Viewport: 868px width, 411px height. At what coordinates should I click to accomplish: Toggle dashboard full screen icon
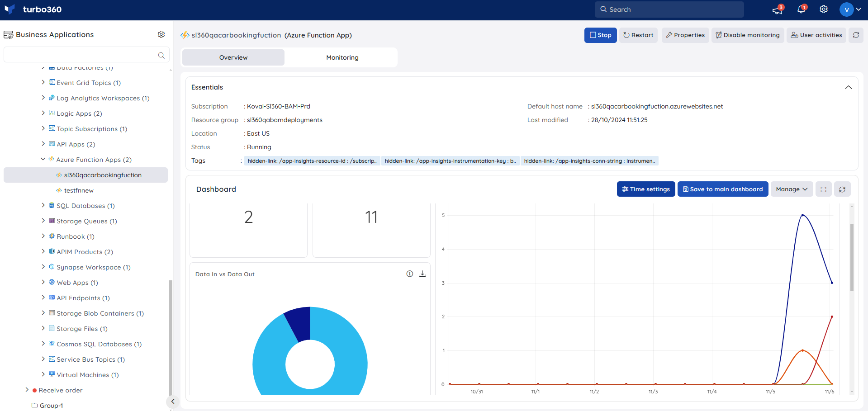[x=824, y=189]
